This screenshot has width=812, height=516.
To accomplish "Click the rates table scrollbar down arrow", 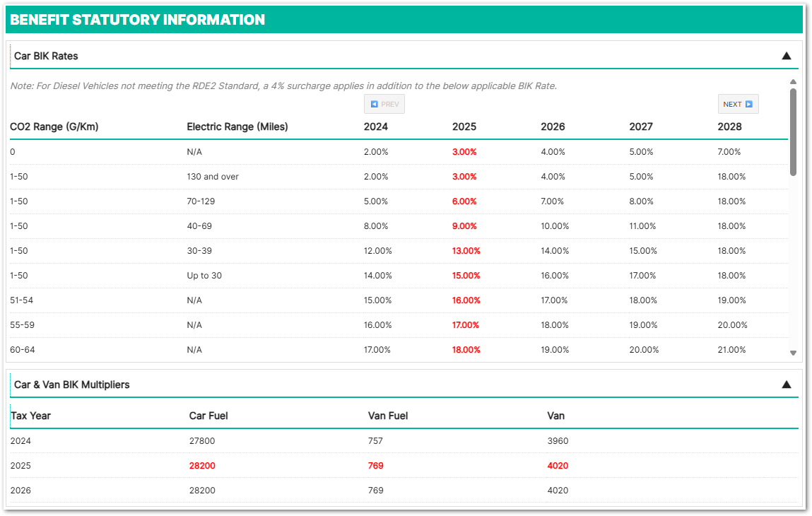I will tap(793, 353).
